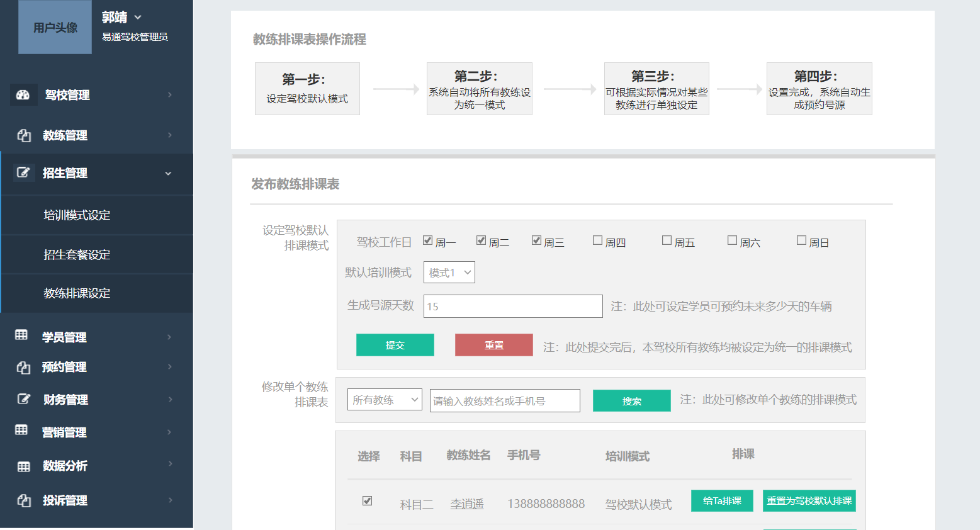The height and width of the screenshot is (530, 980).
Task: Click 给Ta排课 button for 李逍遥
Action: pyautogui.click(x=722, y=501)
